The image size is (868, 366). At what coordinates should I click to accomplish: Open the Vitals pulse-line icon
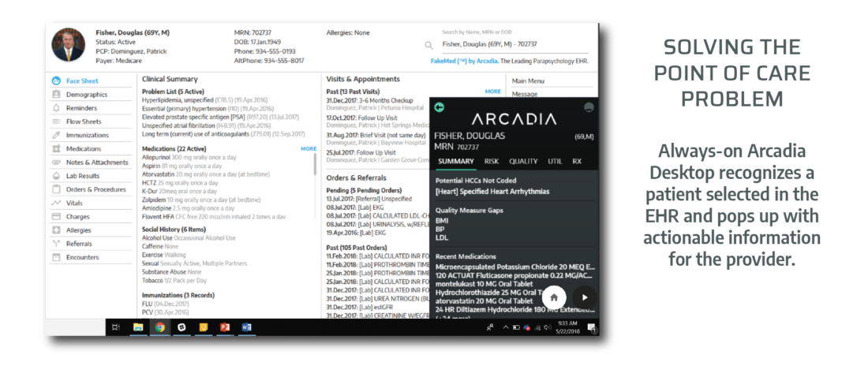coord(55,204)
